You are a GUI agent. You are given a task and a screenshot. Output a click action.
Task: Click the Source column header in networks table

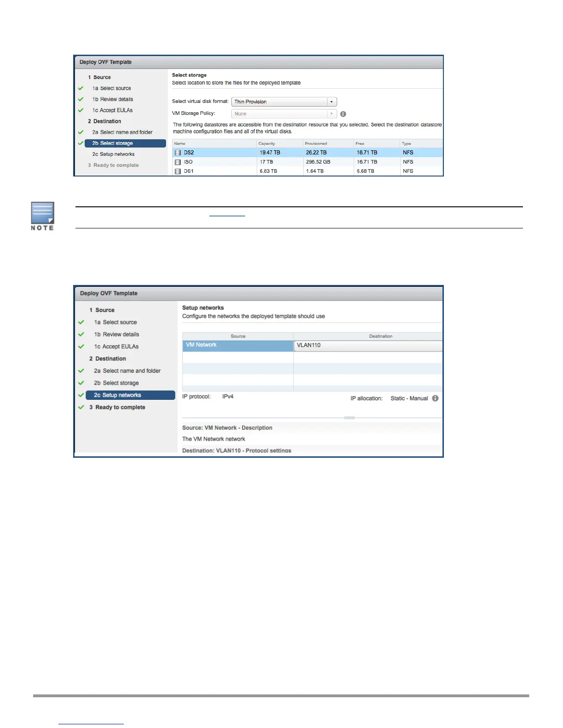[x=238, y=336]
